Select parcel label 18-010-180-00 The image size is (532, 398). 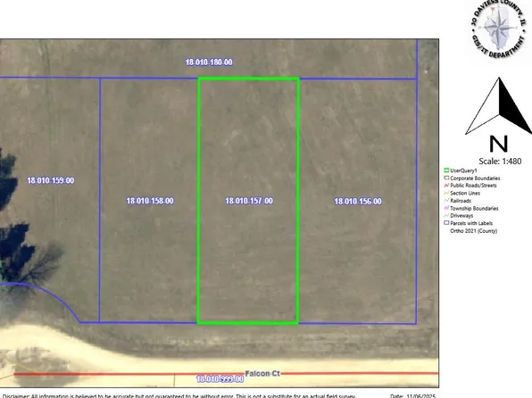coord(209,62)
